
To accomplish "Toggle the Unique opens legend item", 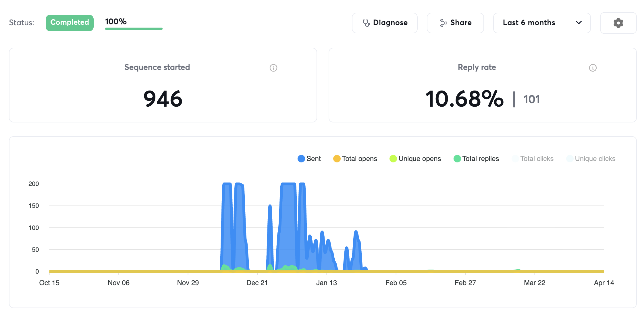I will click(415, 159).
